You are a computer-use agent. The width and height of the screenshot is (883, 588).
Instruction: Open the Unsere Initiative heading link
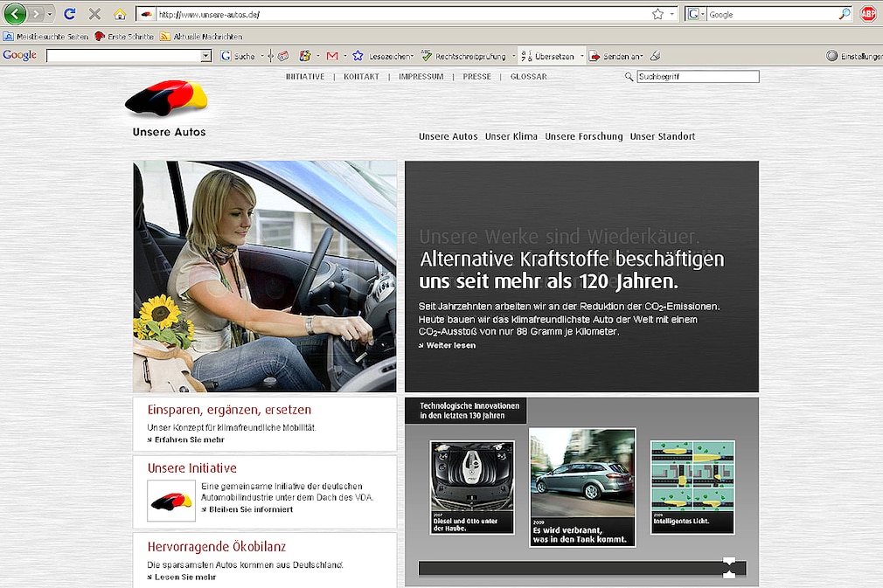tap(192, 468)
